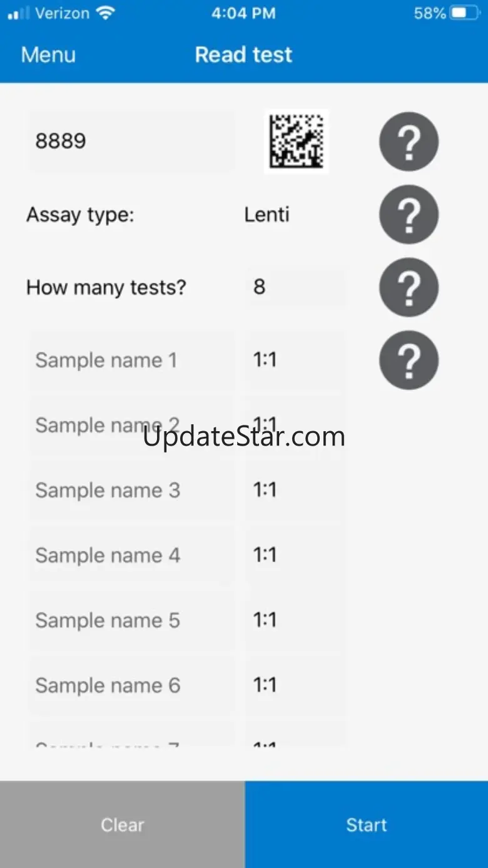The image size is (488, 868).
Task: Tap help icon beside How many tests
Action: pos(409,287)
